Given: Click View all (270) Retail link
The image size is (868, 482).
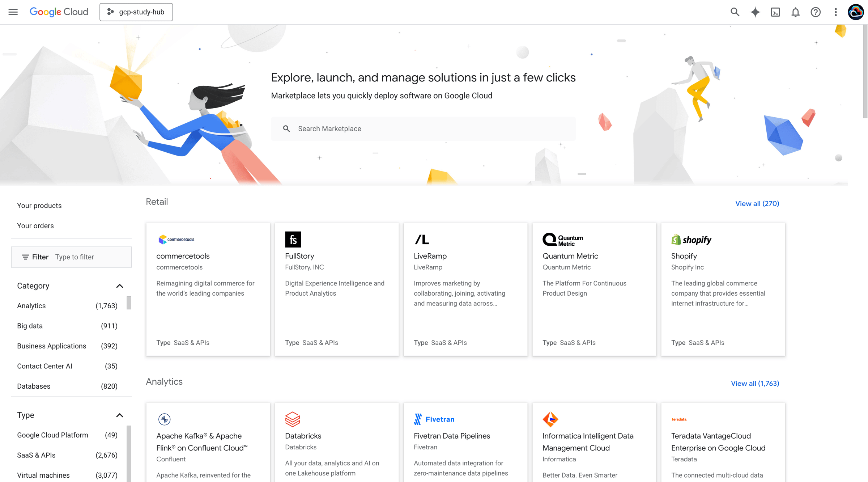Looking at the screenshot, I should 757,204.
